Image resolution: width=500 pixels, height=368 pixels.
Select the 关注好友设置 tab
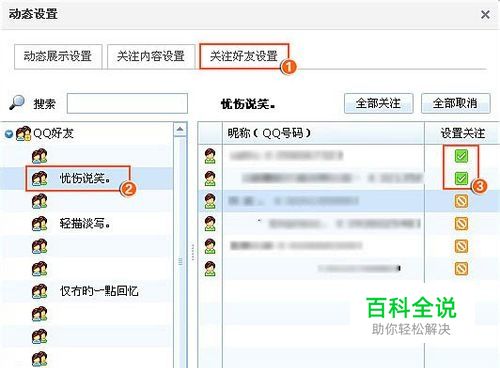pyautogui.click(x=244, y=56)
